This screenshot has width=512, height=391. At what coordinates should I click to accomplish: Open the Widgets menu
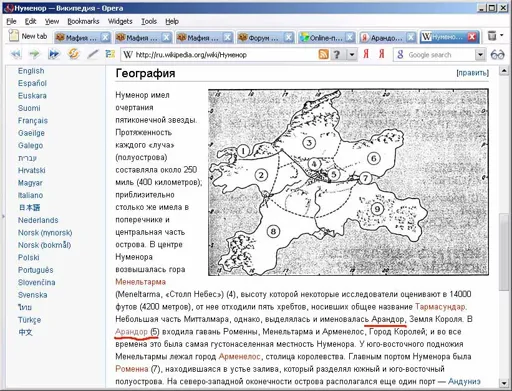click(120, 21)
